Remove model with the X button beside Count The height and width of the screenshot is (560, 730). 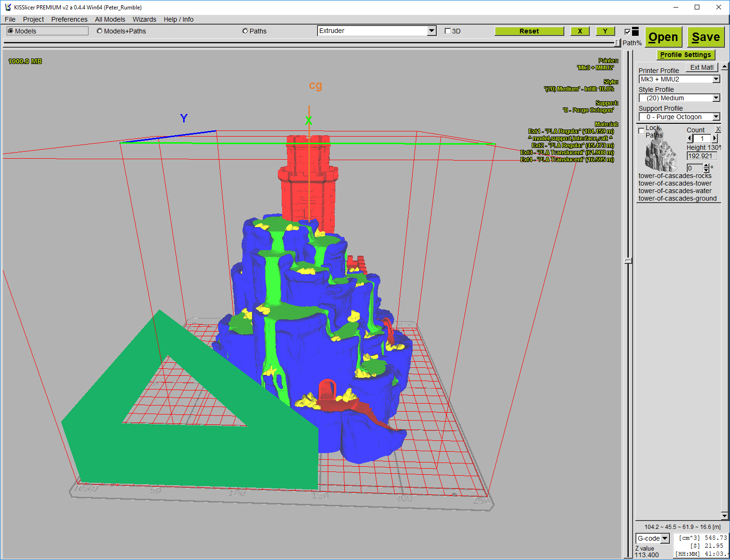[718, 130]
